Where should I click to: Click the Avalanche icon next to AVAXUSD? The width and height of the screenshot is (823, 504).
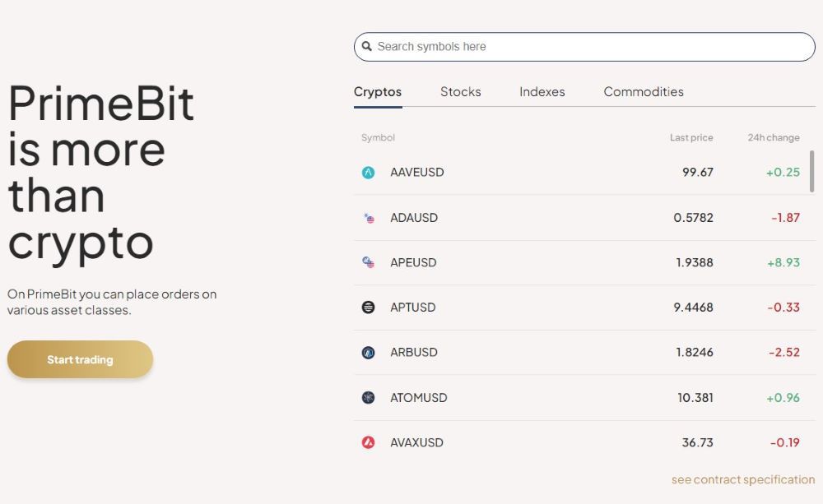tap(369, 442)
